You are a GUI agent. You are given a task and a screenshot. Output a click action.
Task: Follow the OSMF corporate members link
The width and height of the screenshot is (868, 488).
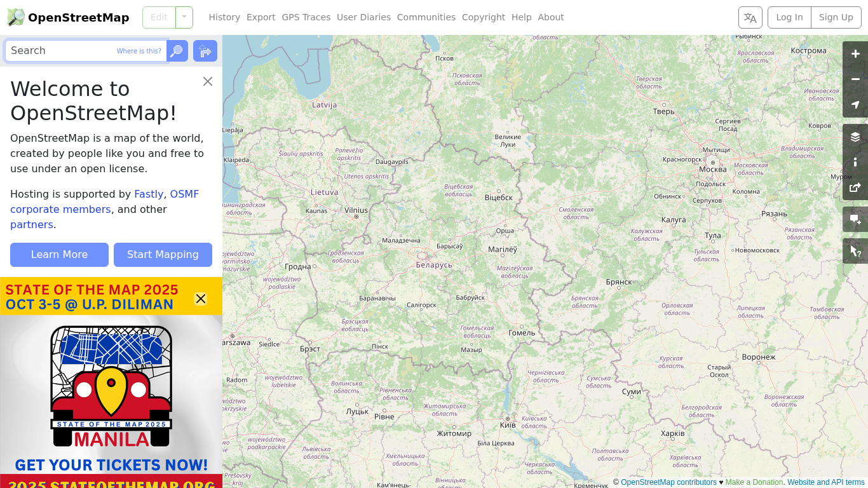60,209
